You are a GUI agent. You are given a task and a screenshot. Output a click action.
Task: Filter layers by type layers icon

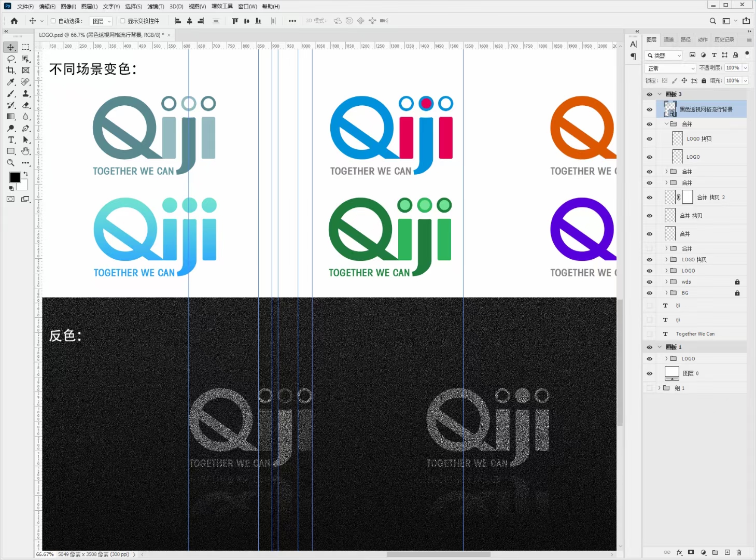pyautogui.click(x=714, y=55)
